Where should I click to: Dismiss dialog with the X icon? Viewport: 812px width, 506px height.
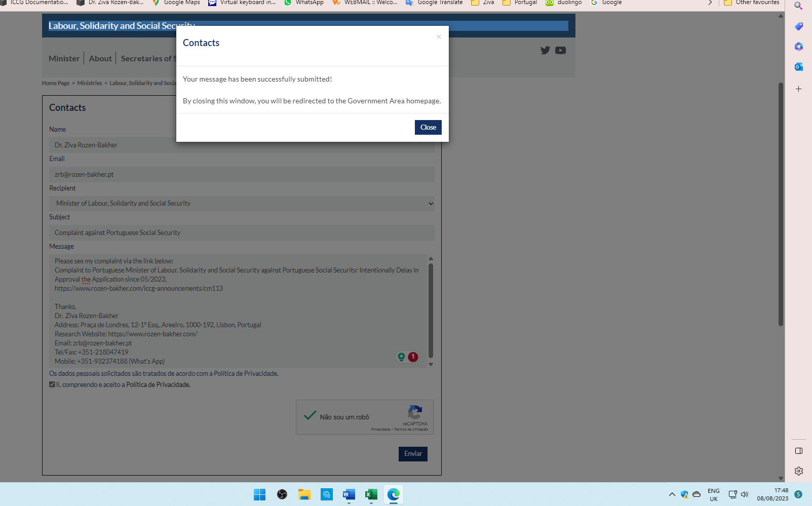439,36
